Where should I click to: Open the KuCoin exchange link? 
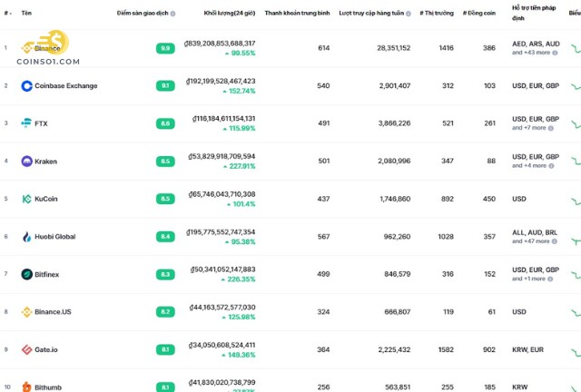tap(46, 199)
